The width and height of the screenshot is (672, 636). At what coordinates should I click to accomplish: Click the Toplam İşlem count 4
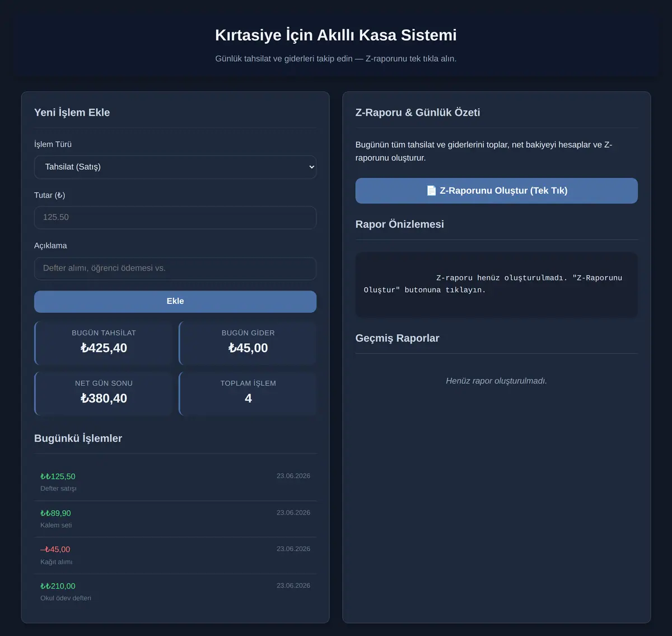point(248,398)
